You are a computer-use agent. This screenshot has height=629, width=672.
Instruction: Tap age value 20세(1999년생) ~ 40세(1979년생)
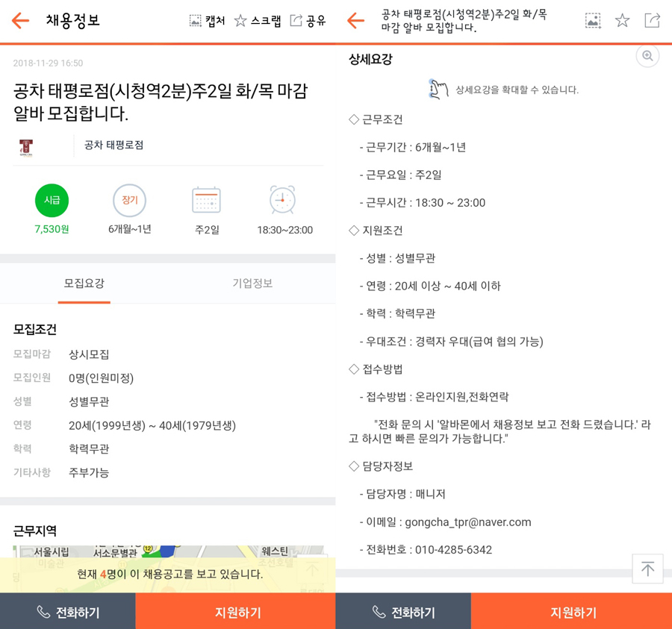pos(152,425)
